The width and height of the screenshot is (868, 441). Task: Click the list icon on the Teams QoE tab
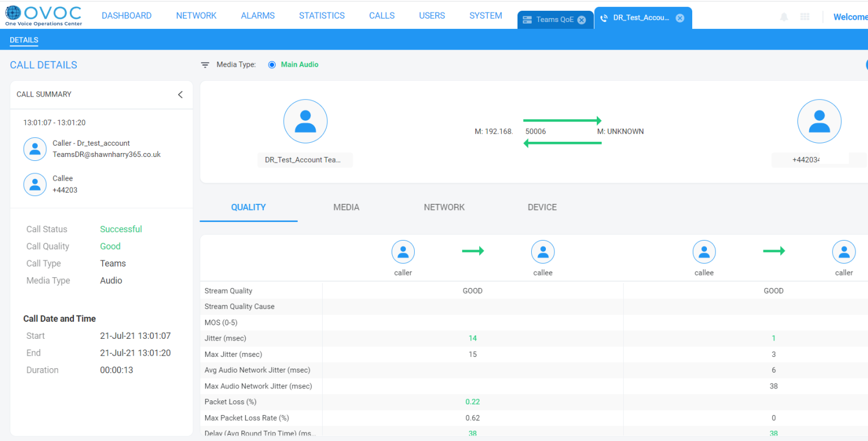528,19
